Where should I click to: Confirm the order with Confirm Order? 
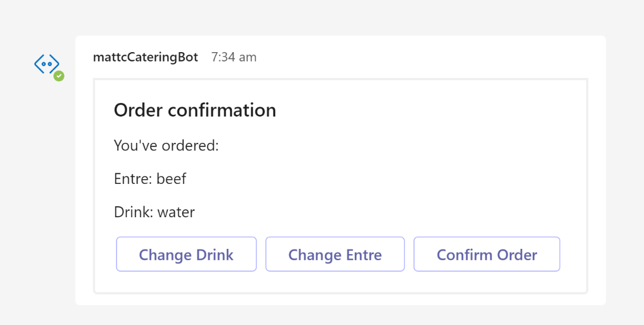click(487, 254)
